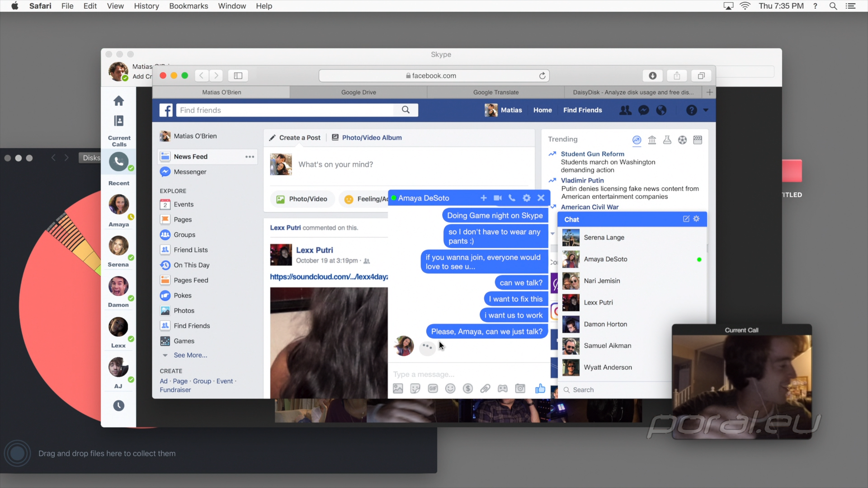Toggle Safari sidebar button
The image size is (868, 488).
coord(238,75)
